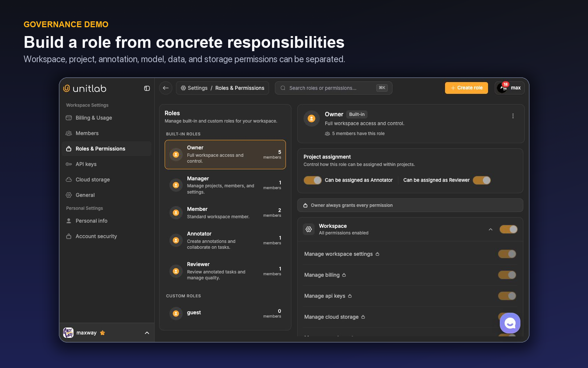Screen dimensions: 588x368
Task: Click the Member role avatar icon
Action: tap(176, 213)
